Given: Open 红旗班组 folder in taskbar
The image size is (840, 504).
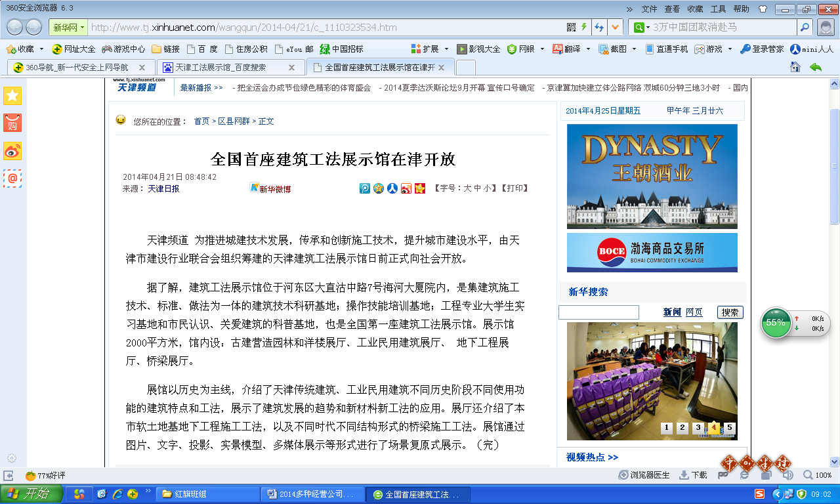Looking at the screenshot, I should click(207, 494).
